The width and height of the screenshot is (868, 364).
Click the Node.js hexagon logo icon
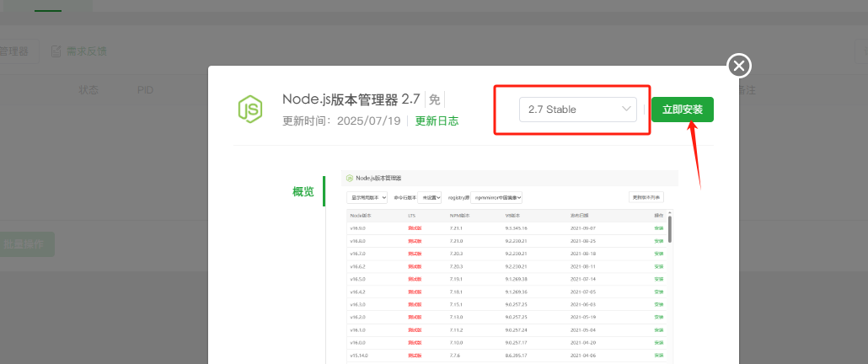(249, 109)
